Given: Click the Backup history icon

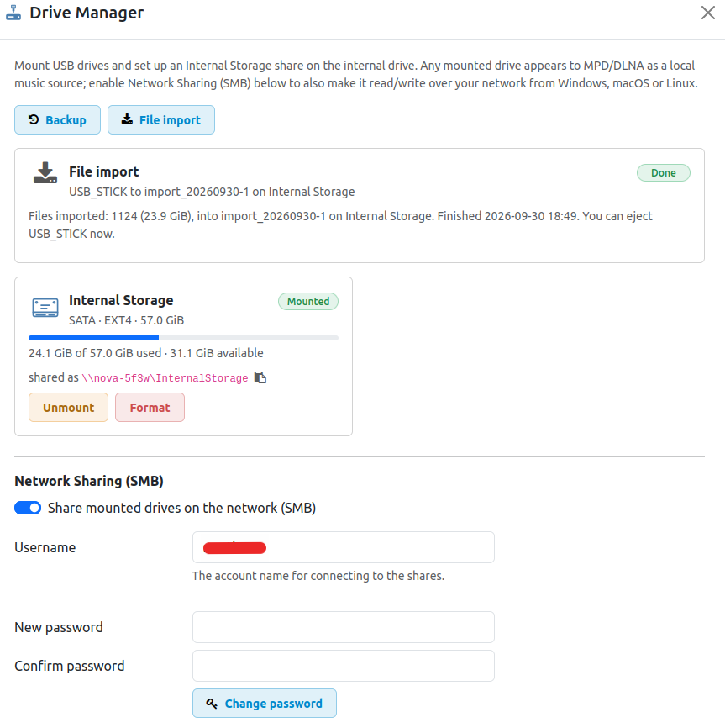Looking at the screenshot, I should [34, 119].
